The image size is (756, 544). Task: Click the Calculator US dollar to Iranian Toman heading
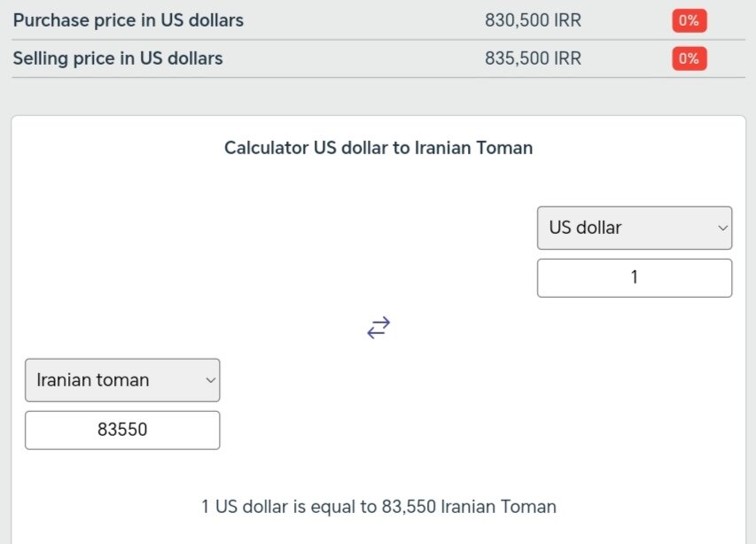coord(378,148)
